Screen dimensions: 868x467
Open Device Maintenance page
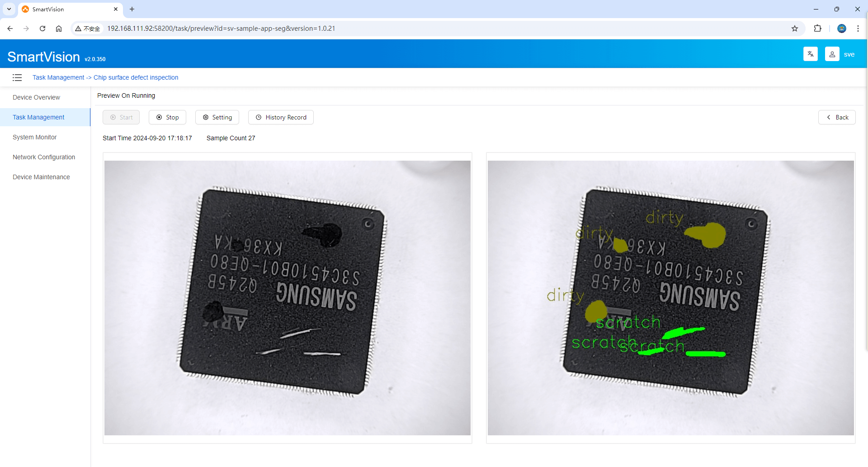(41, 177)
